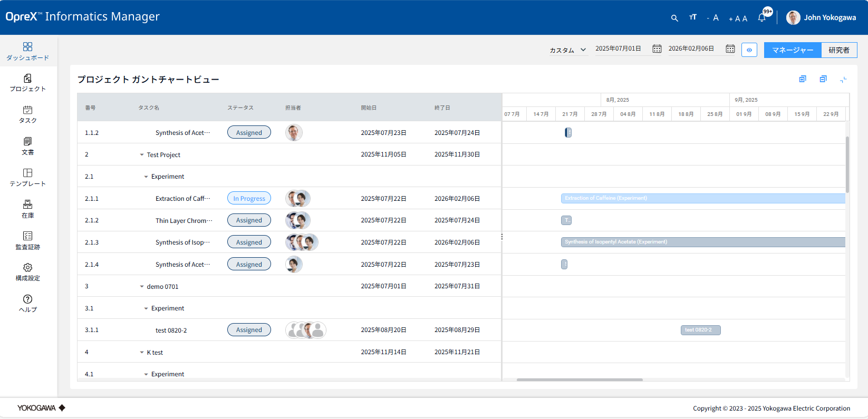
Task: Open テンプレート in the sidebar
Action: click(x=28, y=177)
